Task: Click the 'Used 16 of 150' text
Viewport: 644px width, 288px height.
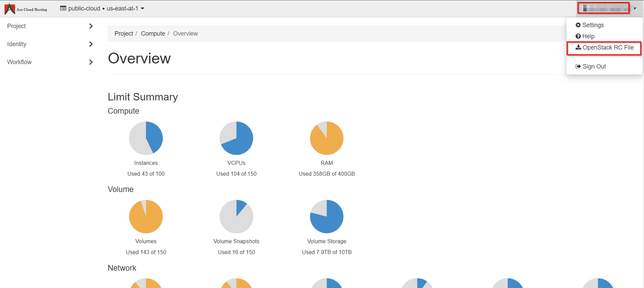Action: click(236, 252)
